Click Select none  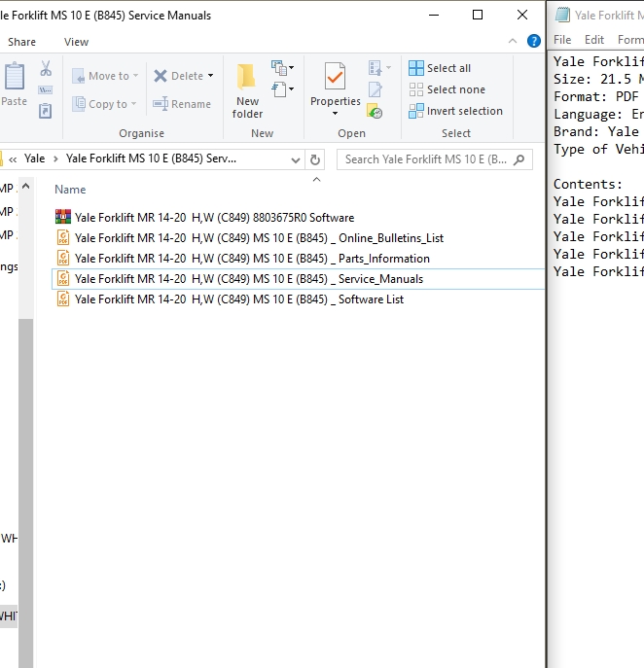[x=447, y=89]
